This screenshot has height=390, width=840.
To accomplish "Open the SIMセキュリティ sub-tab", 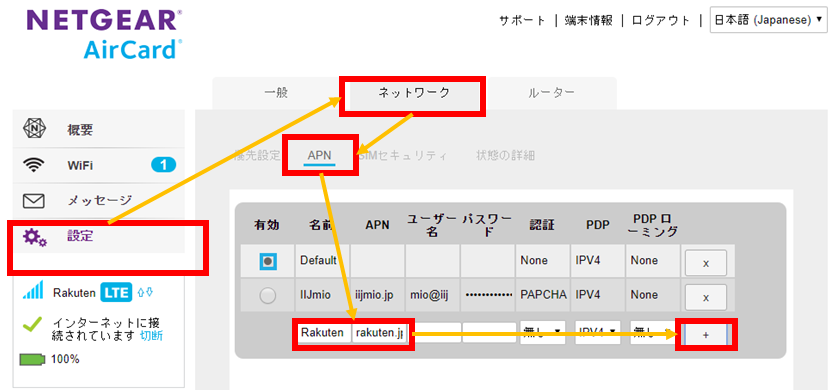I will [402, 156].
